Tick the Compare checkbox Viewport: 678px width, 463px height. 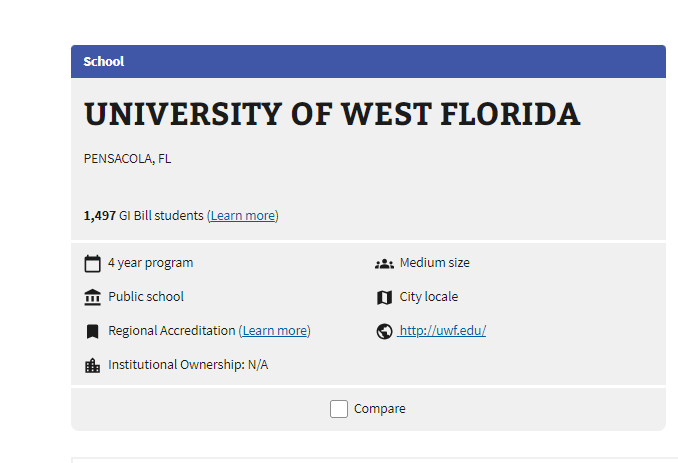(x=339, y=409)
